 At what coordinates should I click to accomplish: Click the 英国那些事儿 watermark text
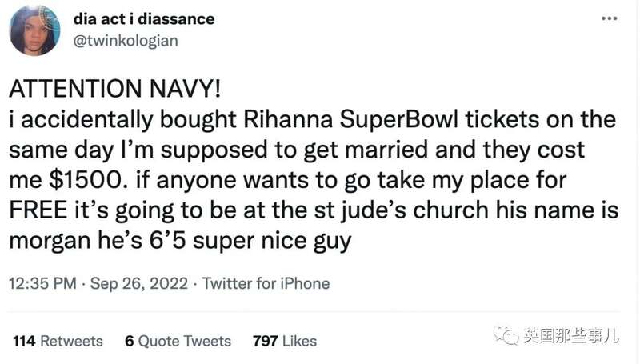click(571, 336)
